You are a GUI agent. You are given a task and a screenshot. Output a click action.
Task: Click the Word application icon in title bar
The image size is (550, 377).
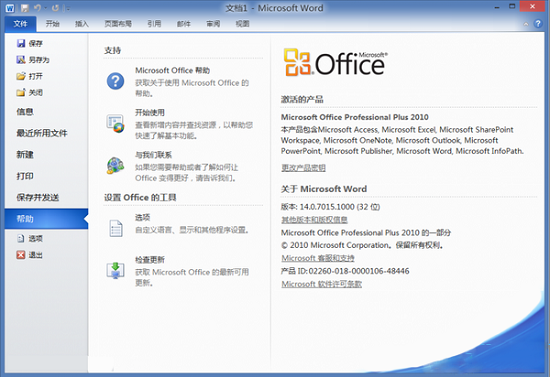(x=10, y=8)
